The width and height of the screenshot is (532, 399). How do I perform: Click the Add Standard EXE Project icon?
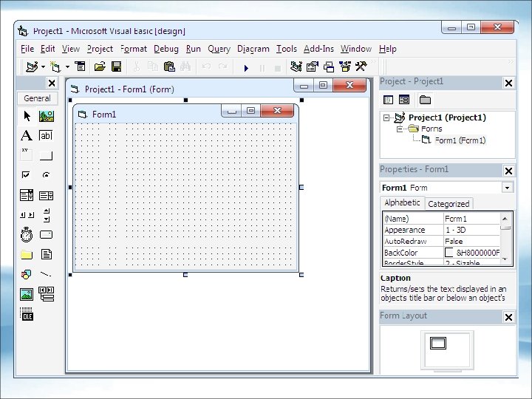32,66
